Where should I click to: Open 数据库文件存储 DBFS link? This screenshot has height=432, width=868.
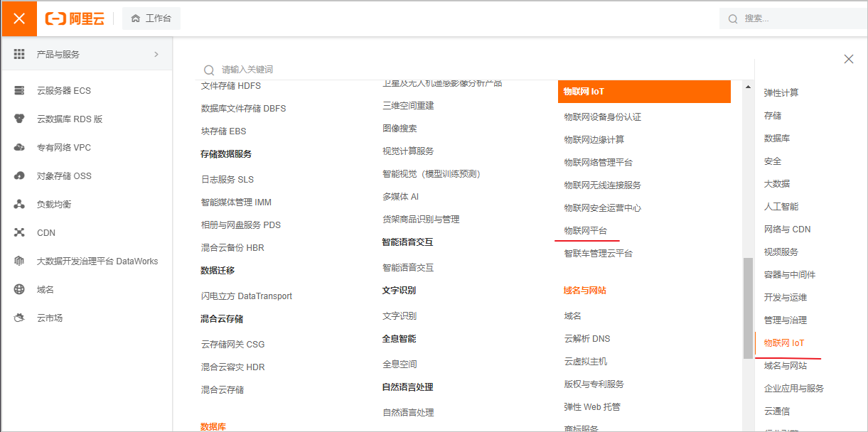tap(244, 108)
